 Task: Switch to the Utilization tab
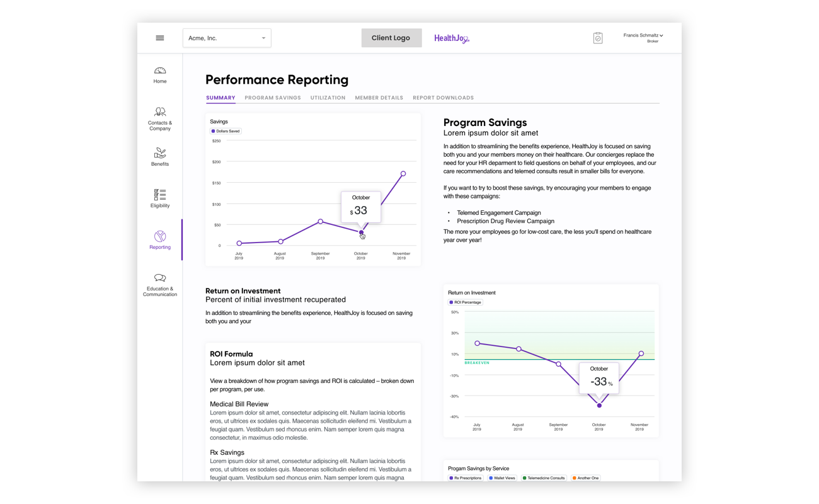pyautogui.click(x=328, y=98)
